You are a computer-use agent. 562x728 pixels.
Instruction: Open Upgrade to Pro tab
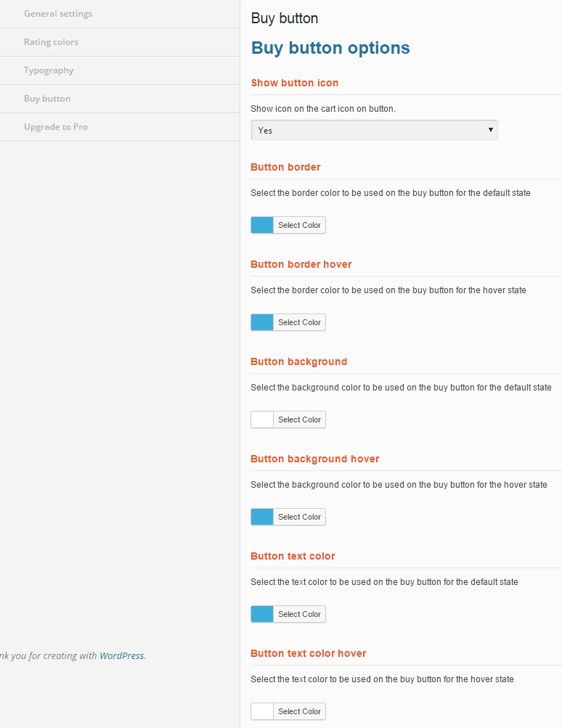[x=120, y=127]
